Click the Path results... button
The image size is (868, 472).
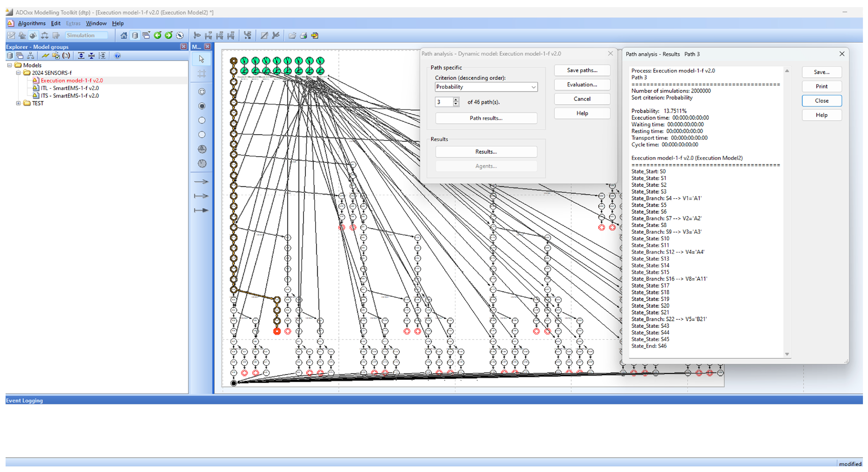pos(485,118)
